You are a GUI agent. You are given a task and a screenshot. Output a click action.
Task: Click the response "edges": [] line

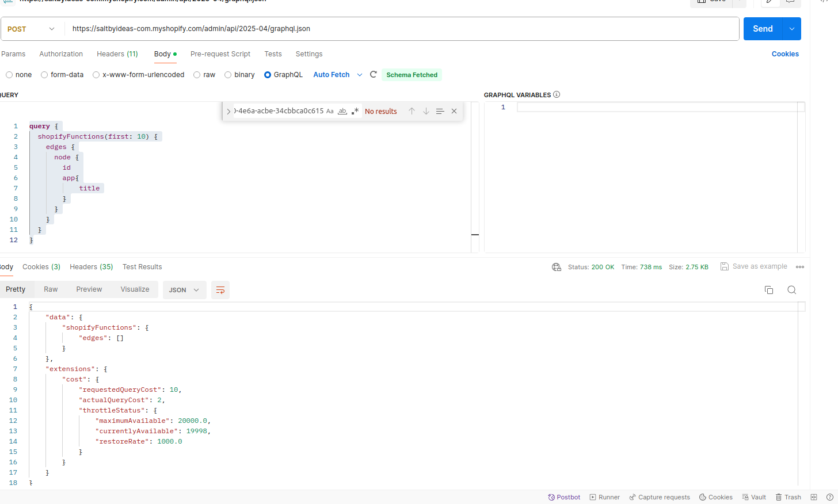click(101, 338)
